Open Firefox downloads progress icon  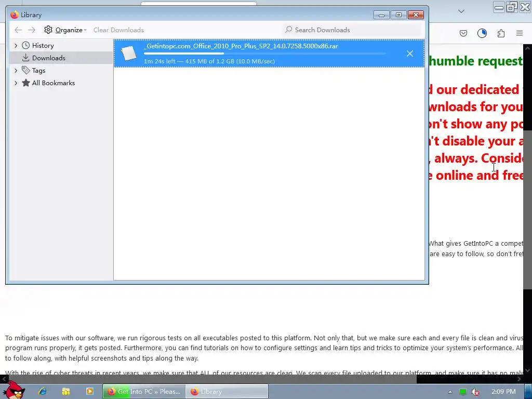tap(482, 33)
